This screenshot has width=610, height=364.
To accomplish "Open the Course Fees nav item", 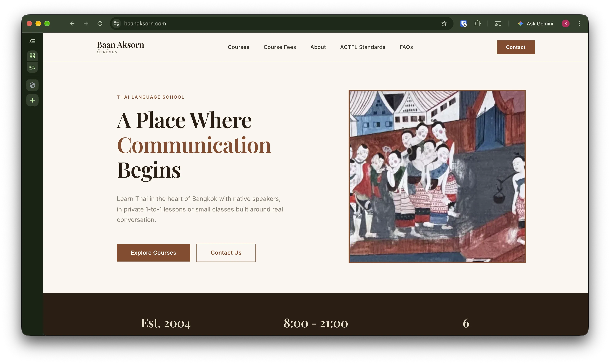I will coord(280,47).
